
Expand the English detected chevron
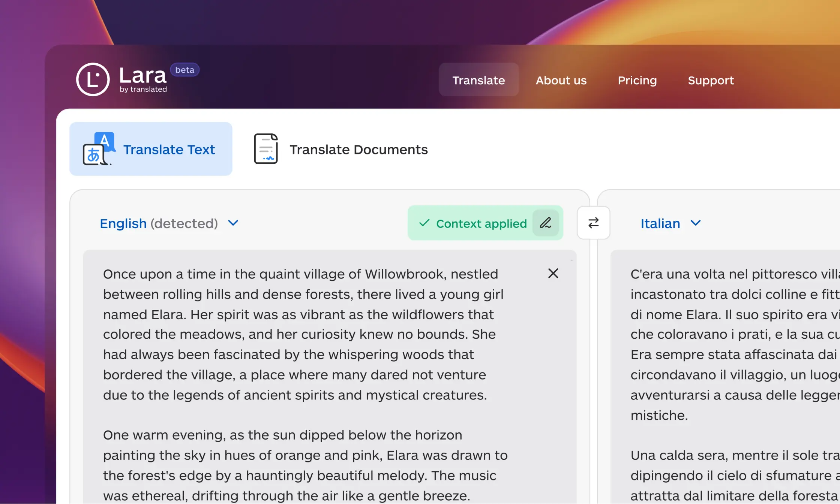(x=233, y=223)
